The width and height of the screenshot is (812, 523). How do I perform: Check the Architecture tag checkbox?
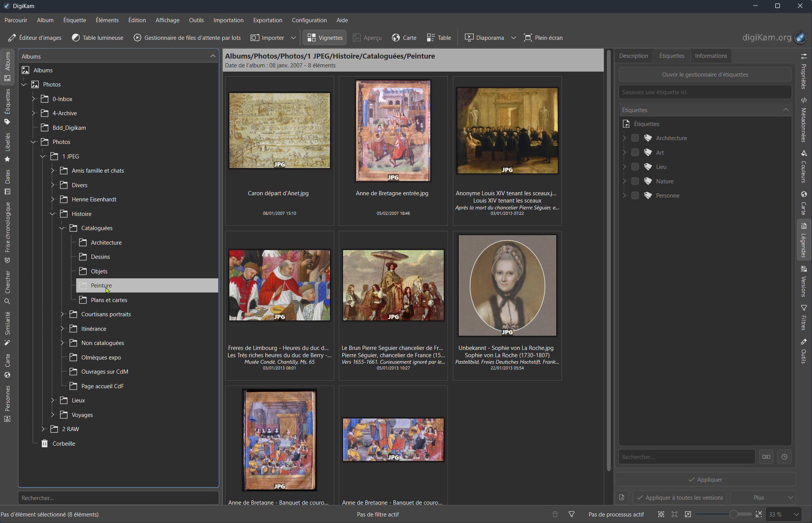pyautogui.click(x=635, y=138)
